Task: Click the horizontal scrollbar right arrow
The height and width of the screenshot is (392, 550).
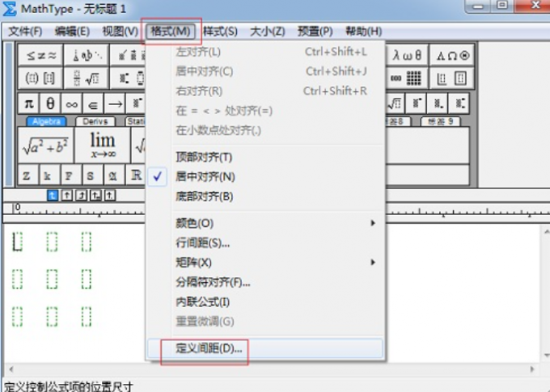Action: click(532, 369)
